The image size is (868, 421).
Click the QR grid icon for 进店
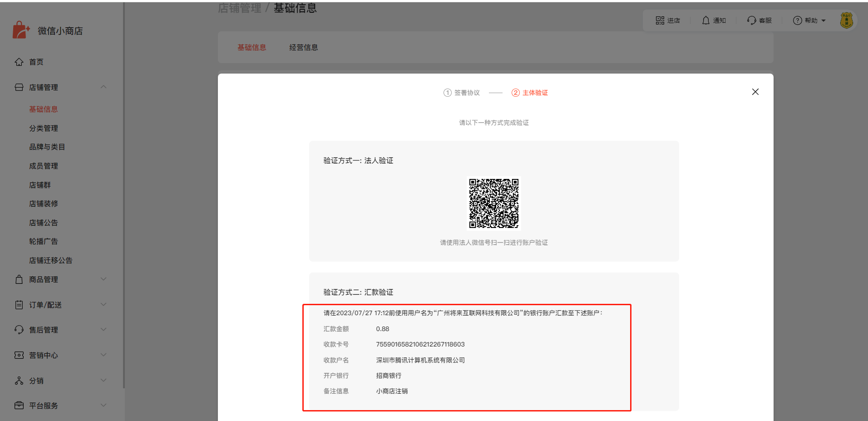(660, 20)
